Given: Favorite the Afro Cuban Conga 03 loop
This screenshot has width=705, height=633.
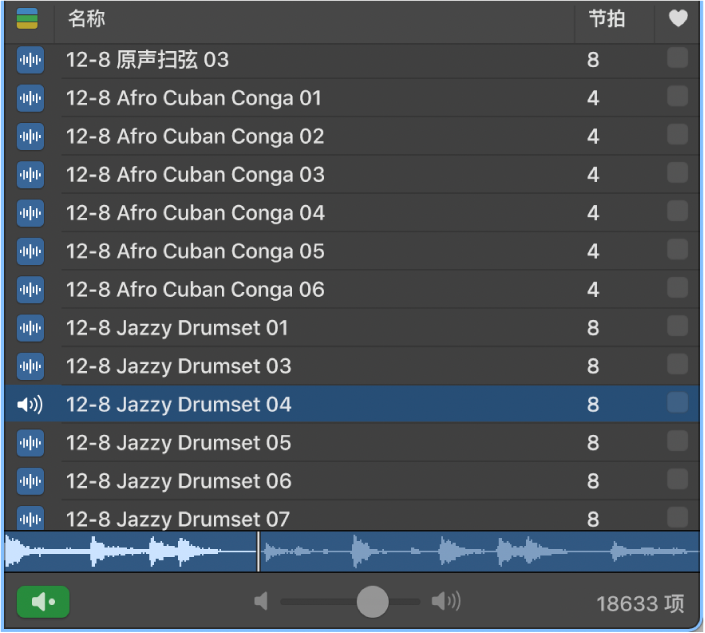Looking at the screenshot, I should point(677,173).
